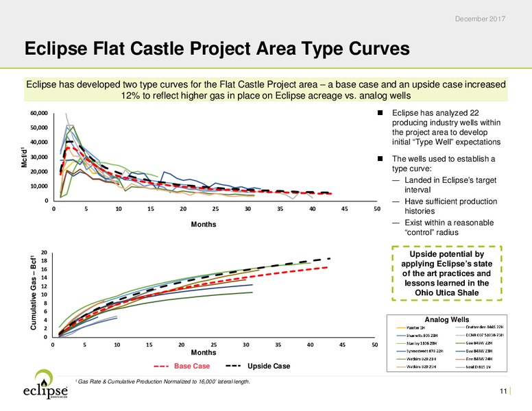Viewport: 532px width, 411px height.
Task: Click the peak of the top production rate chart
Action: (x=66, y=114)
